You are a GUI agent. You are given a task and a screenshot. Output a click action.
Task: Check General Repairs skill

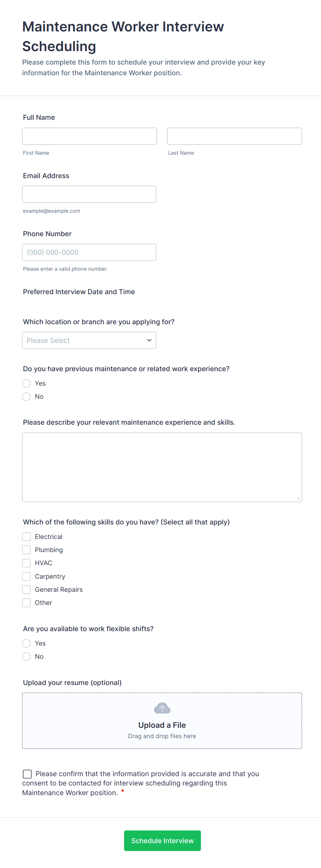[x=26, y=589]
